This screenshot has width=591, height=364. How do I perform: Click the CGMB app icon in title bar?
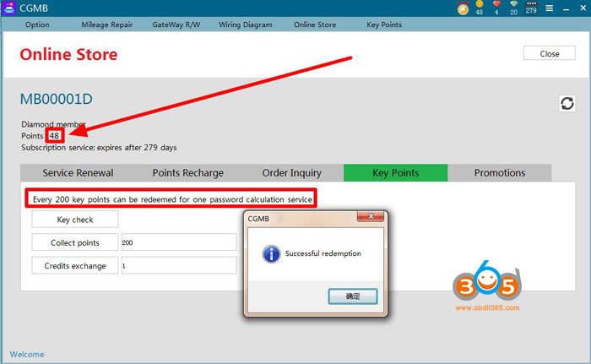pos(10,8)
